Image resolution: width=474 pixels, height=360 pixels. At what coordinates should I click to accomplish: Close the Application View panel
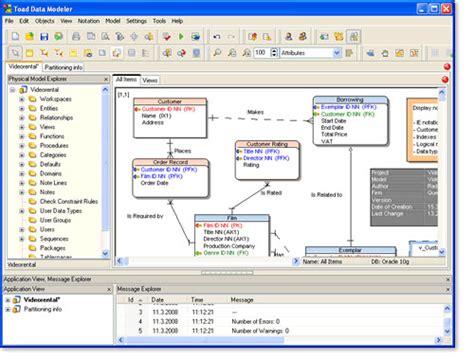pos(109,290)
